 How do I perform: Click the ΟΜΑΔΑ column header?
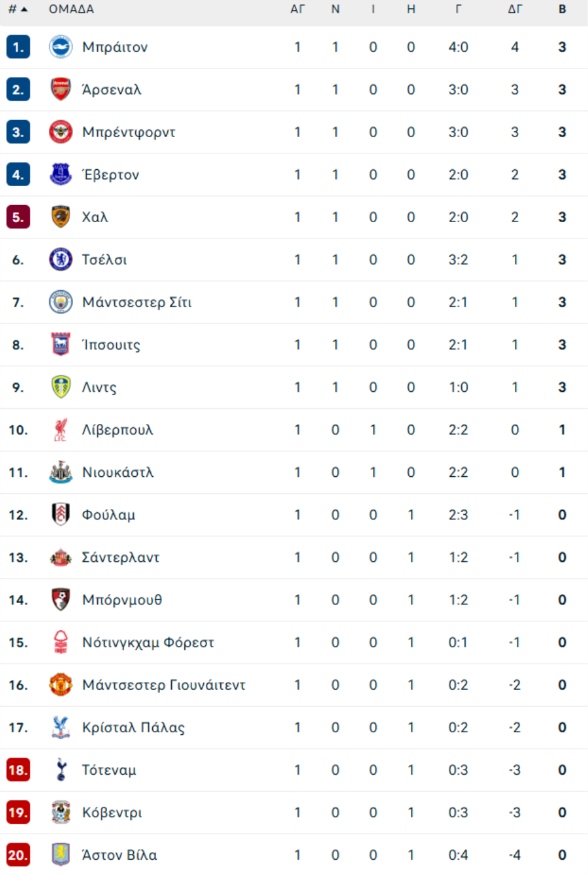click(71, 9)
